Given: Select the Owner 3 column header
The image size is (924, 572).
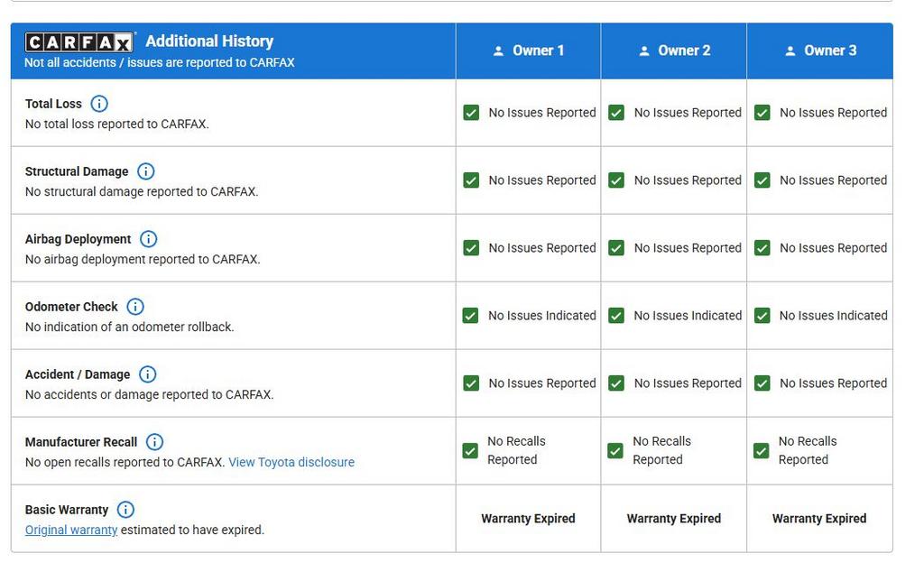Looking at the screenshot, I should coord(820,51).
